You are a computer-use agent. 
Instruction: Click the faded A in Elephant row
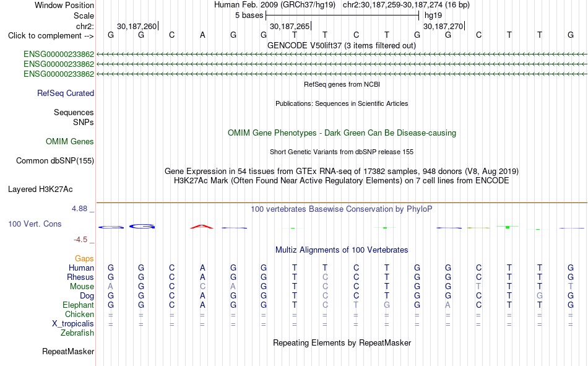point(447,305)
